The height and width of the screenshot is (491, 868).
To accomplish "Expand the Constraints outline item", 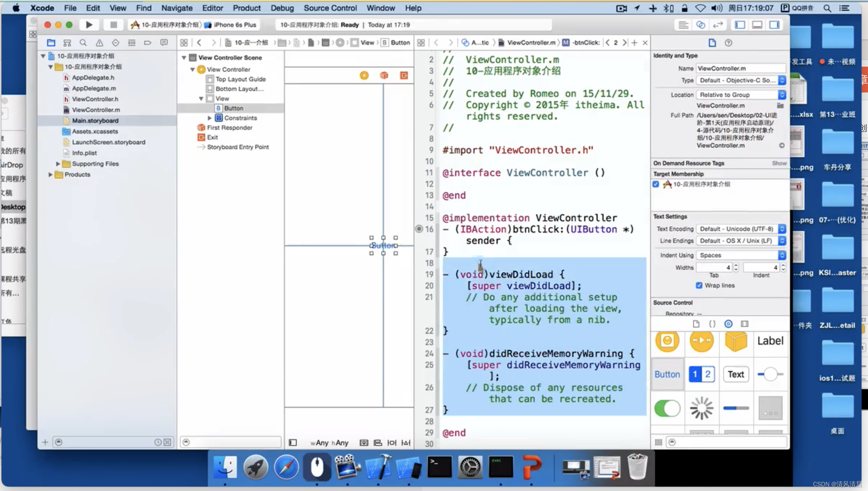I will coord(210,118).
